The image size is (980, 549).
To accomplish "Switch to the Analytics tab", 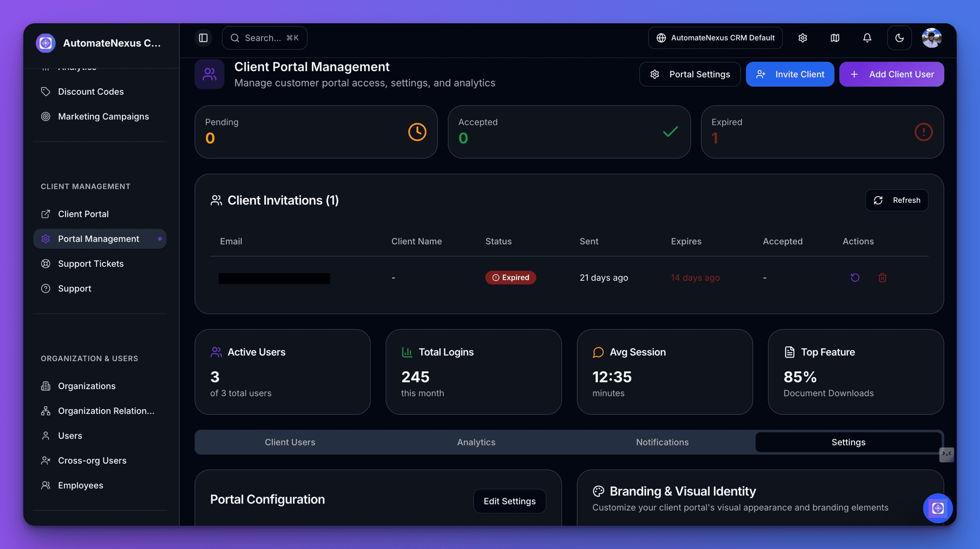I will coord(476,442).
